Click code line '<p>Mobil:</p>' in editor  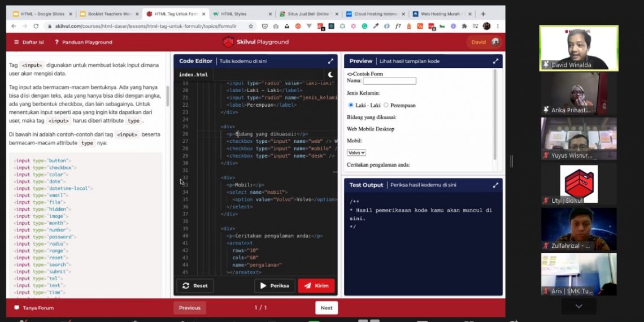245,185
